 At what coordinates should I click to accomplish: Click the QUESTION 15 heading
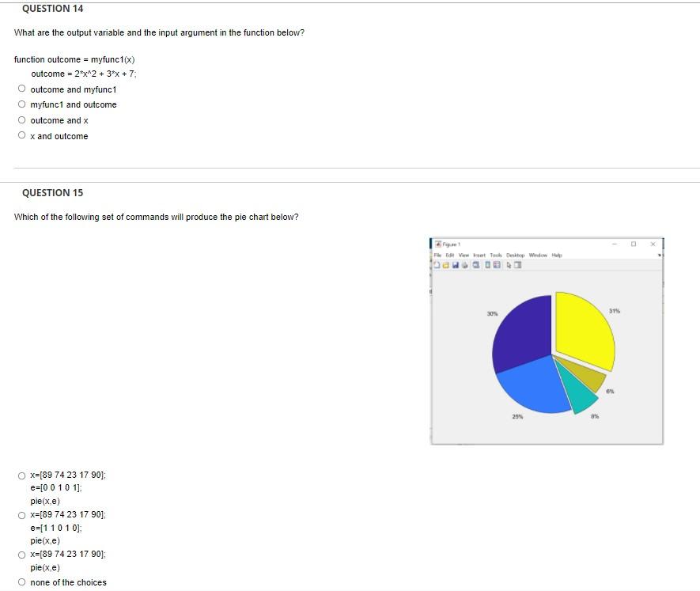53,192
